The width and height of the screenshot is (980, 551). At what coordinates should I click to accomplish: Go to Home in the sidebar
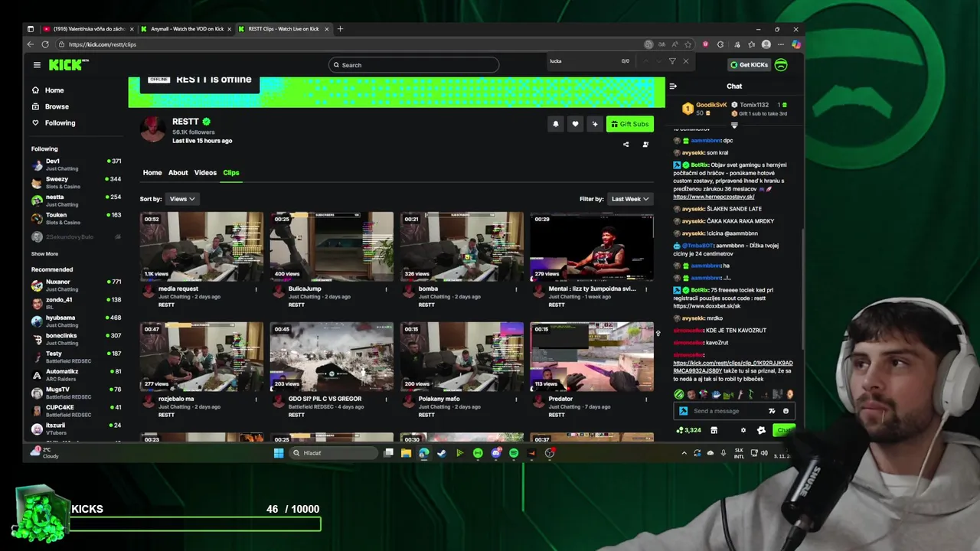pos(47,90)
